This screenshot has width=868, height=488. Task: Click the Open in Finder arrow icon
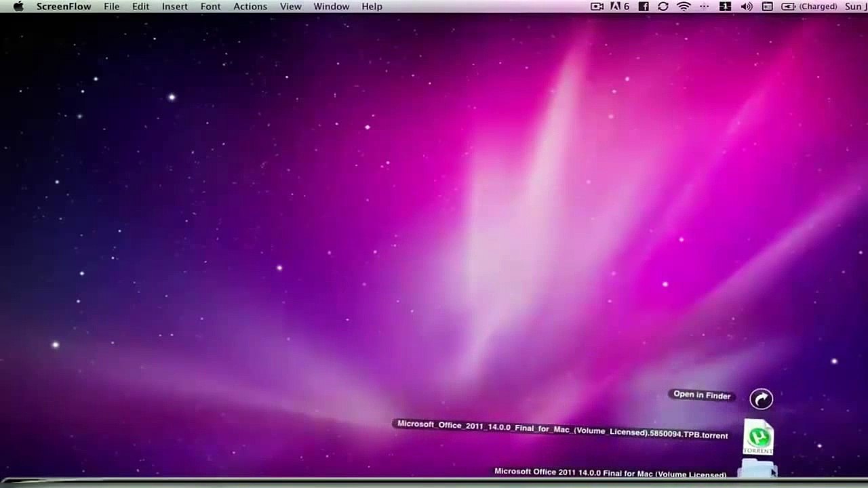point(761,399)
